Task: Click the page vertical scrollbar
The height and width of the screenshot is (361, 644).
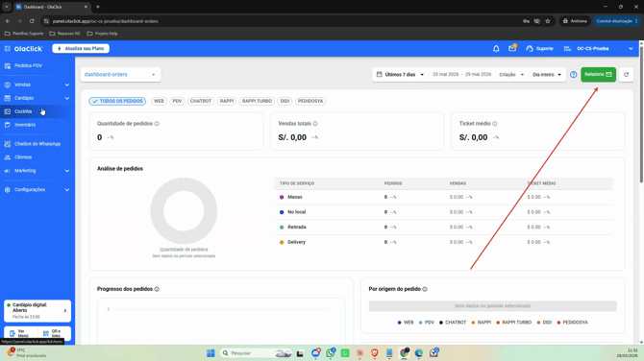Action: [641, 115]
